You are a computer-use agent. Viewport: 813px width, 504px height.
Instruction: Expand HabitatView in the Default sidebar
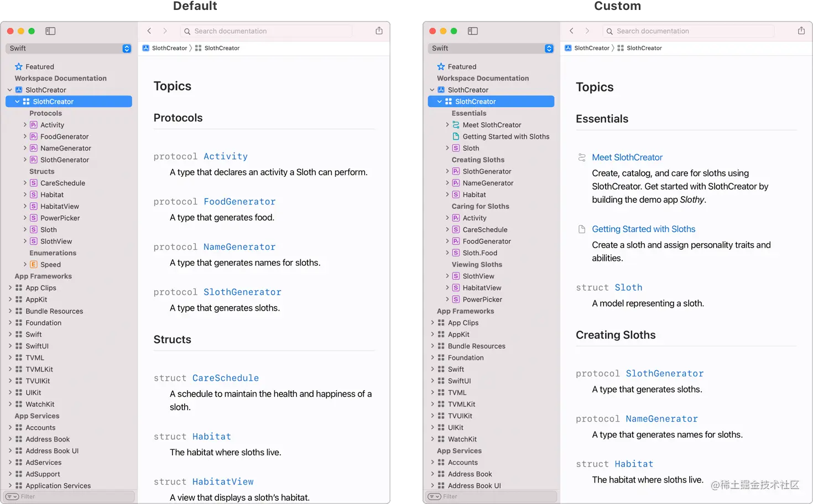pyautogui.click(x=25, y=206)
